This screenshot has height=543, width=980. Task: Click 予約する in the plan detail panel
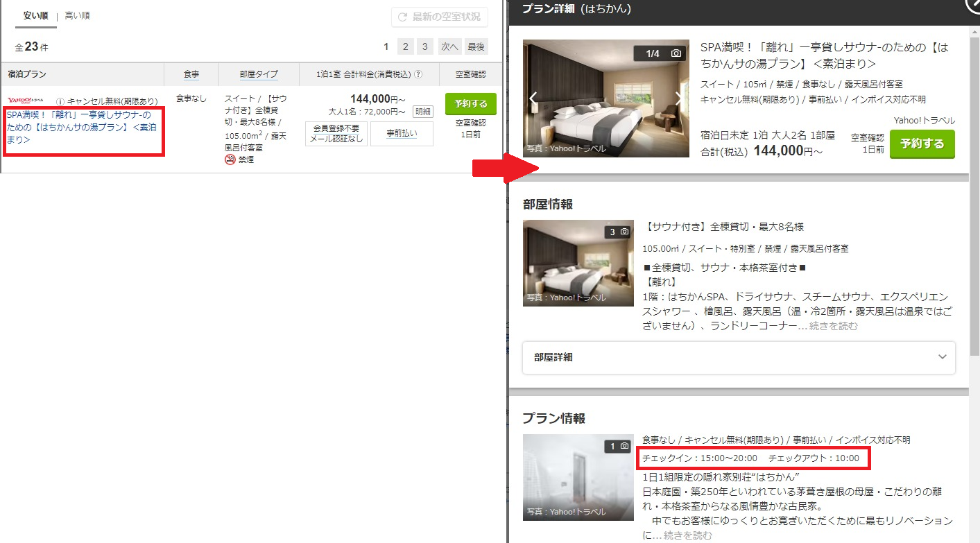tap(922, 144)
